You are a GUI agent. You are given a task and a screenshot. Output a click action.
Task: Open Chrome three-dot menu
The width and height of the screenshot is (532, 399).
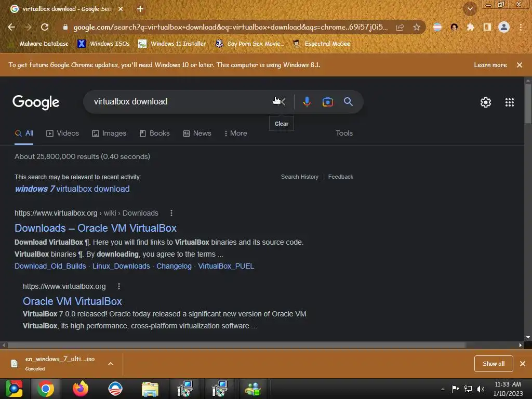pyautogui.click(x=521, y=27)
